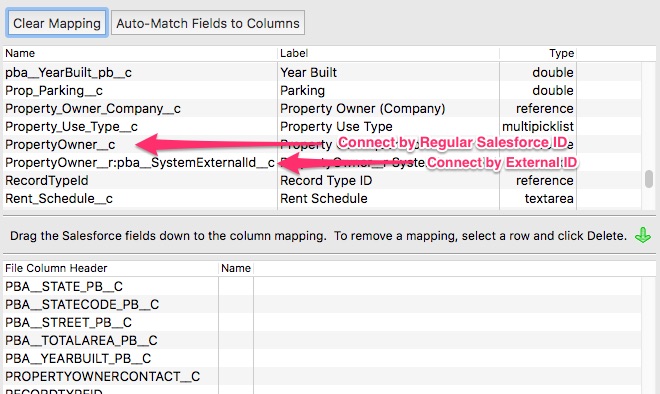Viewport: 660px width, 394px height.
Task: Sort fields by the Label column header
Action: coord(389,53)
